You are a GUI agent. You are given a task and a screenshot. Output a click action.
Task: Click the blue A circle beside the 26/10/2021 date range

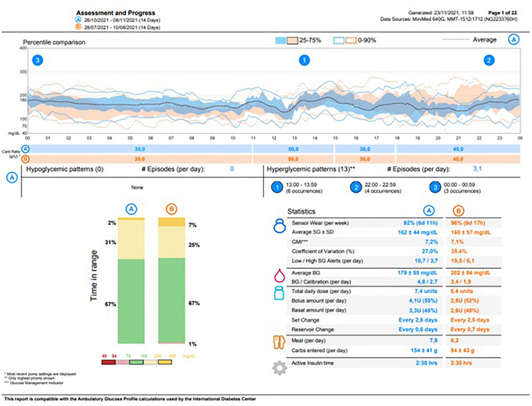click(x=78, y=20)
